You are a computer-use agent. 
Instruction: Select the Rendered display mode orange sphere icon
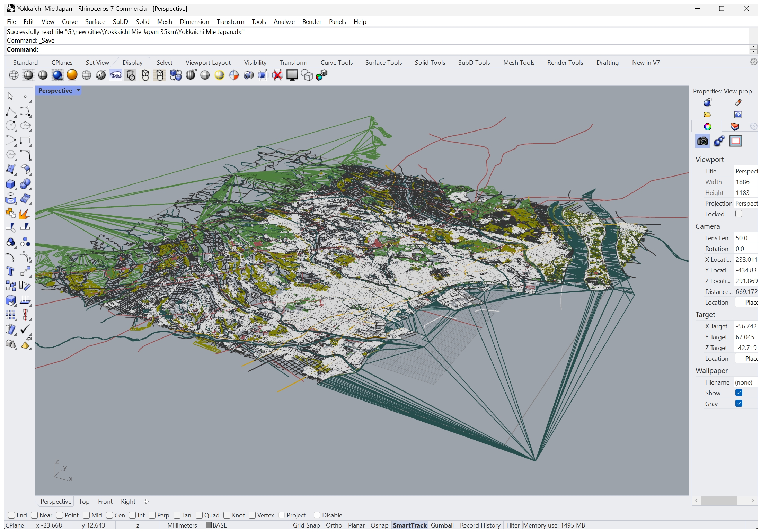[x=72, y=75]
